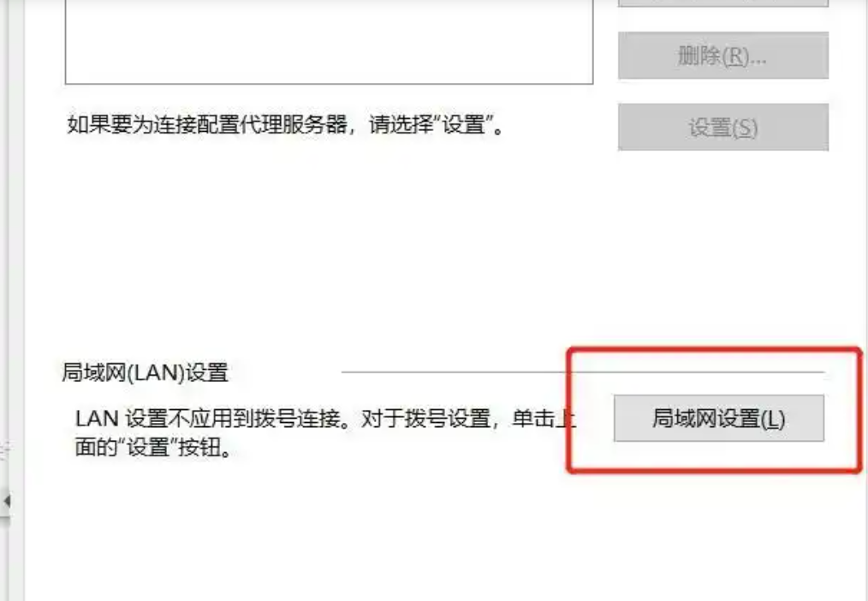Image resolution: width=868 pixels, height=601 pixels.
Task: Click inside the empty connections list box
Action: pyautogui.click(x=330, y=41)
